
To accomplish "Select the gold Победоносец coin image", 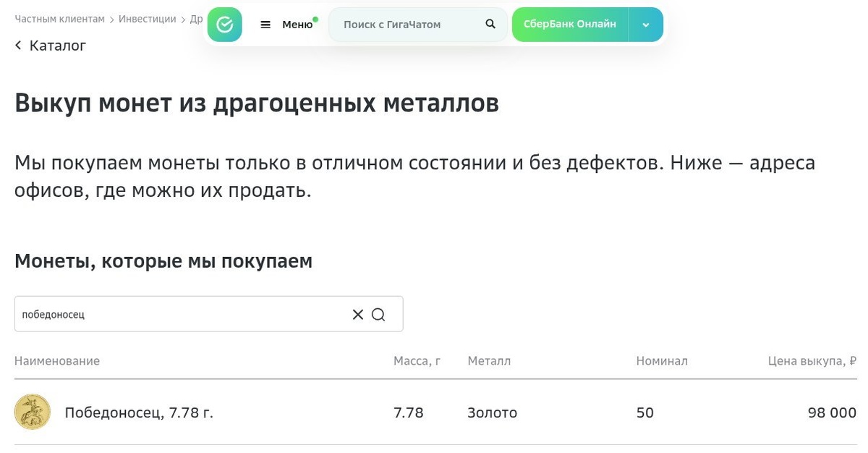I will (33, 412).
